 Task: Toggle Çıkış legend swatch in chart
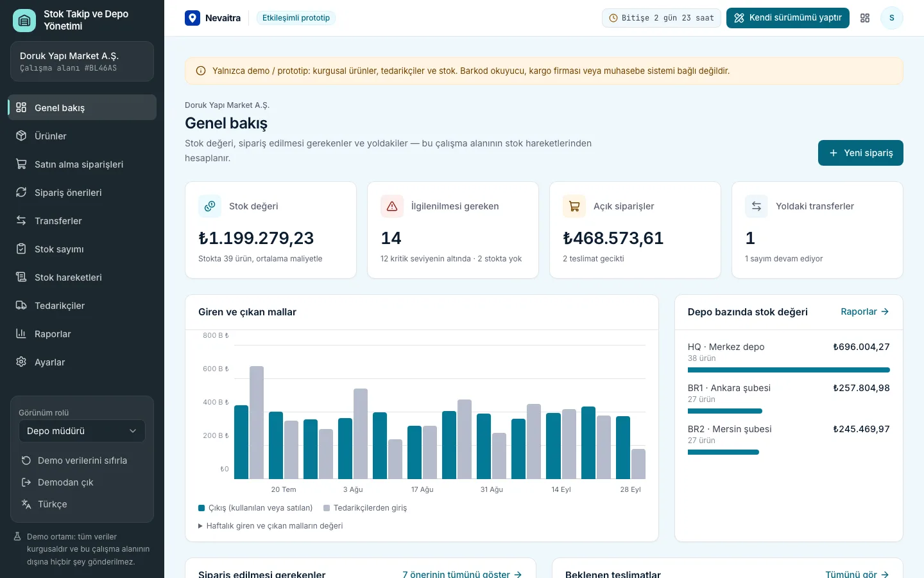pos(201,508)
